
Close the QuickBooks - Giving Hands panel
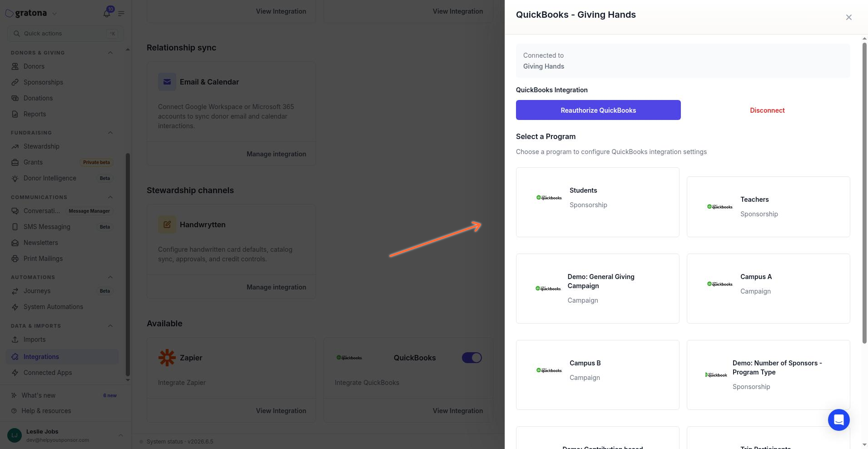pyautogui.click(x=848, y=17)
